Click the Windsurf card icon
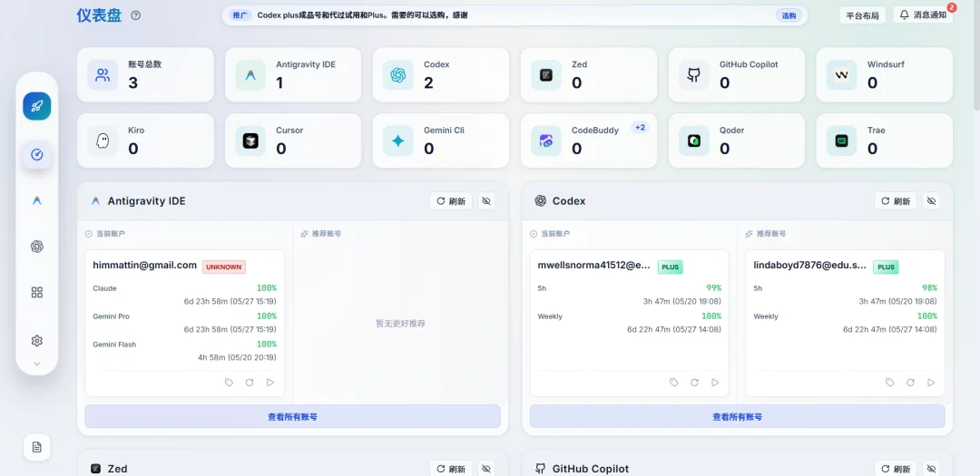The height and width of the screenshot is (476, 980). [842, 75]
